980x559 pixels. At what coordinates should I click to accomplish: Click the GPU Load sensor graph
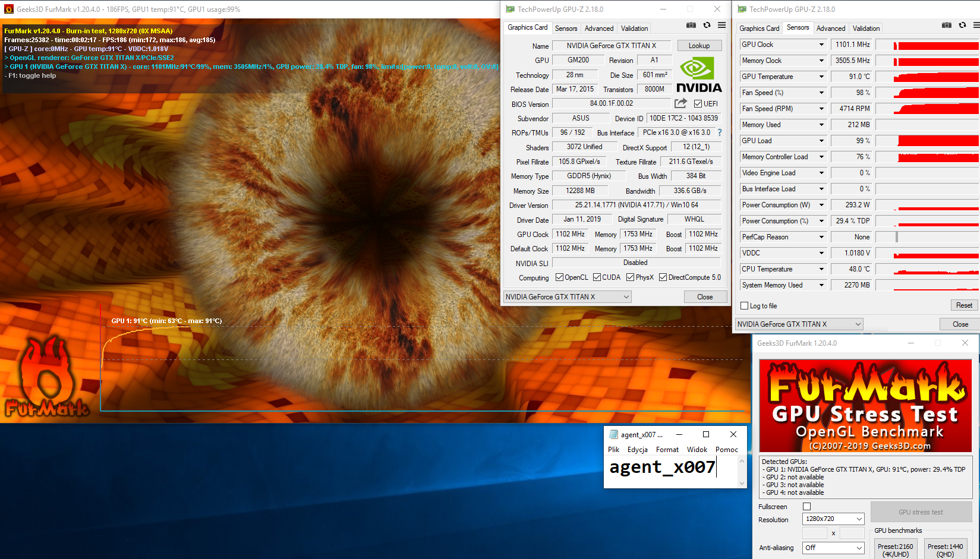(x=927, y=141)
